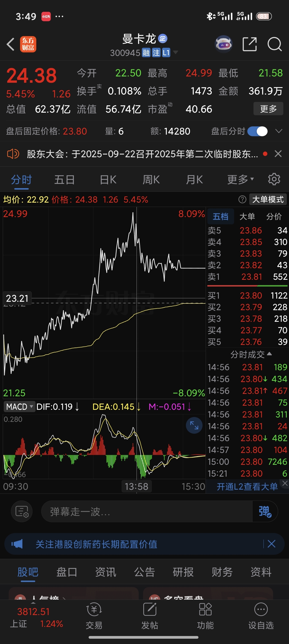Open 关注港股创新药长期配置价值 banner
Screen dimensions: 289x644
(x=96, y=544)
